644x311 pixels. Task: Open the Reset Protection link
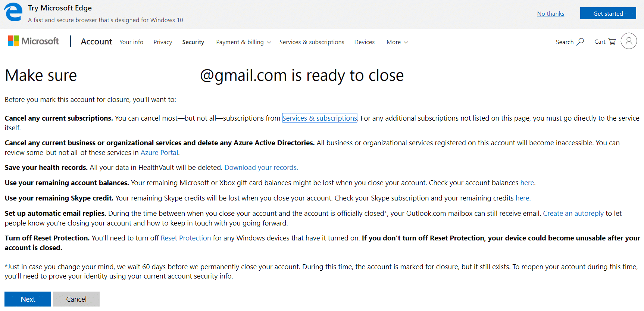[x=186, y=238]
